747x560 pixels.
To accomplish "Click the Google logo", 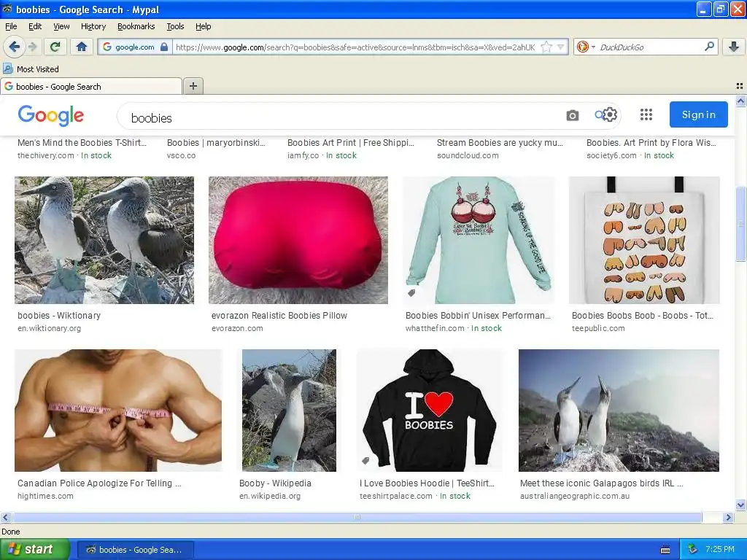I will coord(50,115).
